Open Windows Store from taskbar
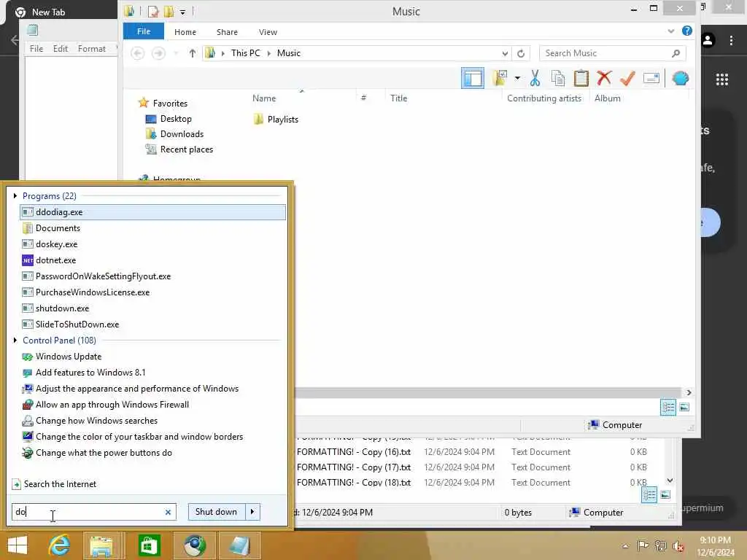Screen dimensions: 747x560 pos(149,545)
